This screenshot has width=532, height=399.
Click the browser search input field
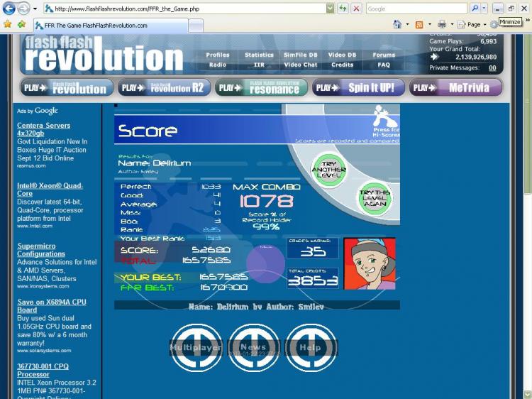(416, 9)
